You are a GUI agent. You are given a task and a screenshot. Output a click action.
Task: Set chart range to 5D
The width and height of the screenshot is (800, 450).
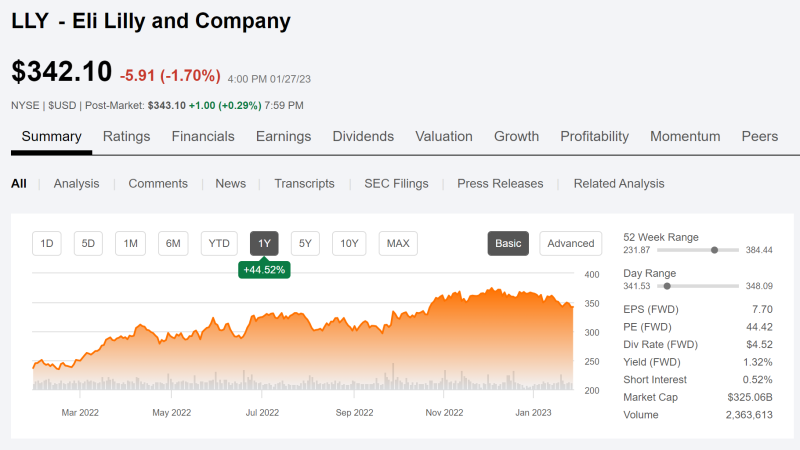tap(88, 243)
